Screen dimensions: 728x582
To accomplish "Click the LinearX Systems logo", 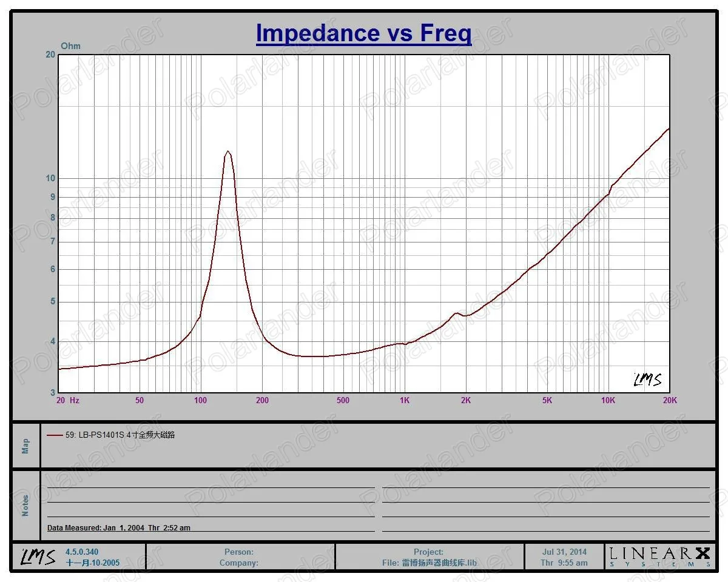I will (x=660, y=557).
